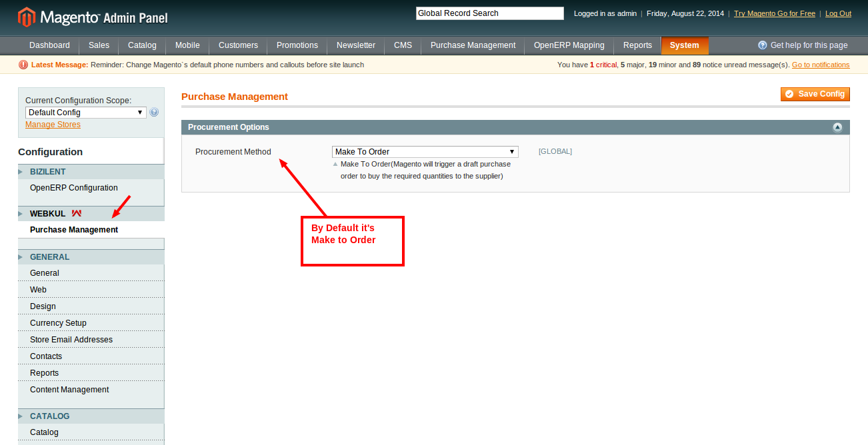Open General configuration item in sidebar
The image size is (868, 445).
coord(91,273)
